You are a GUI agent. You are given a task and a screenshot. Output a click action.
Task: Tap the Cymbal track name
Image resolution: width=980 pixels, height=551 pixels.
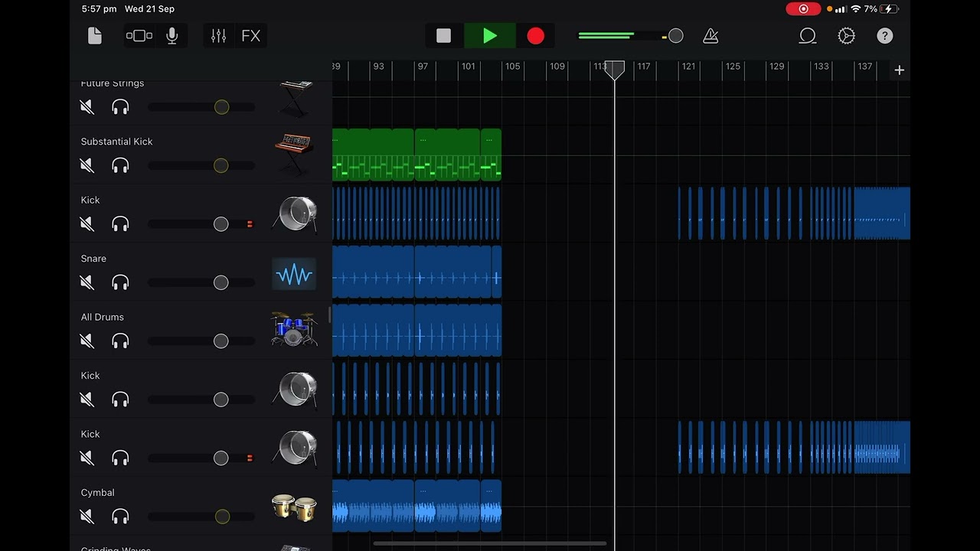(x=97, y=493)
